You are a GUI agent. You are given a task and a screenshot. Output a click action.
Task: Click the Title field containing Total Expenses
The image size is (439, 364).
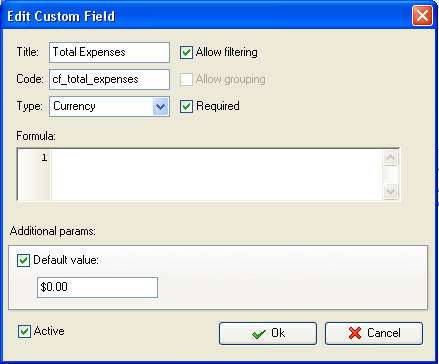(109, 52)
